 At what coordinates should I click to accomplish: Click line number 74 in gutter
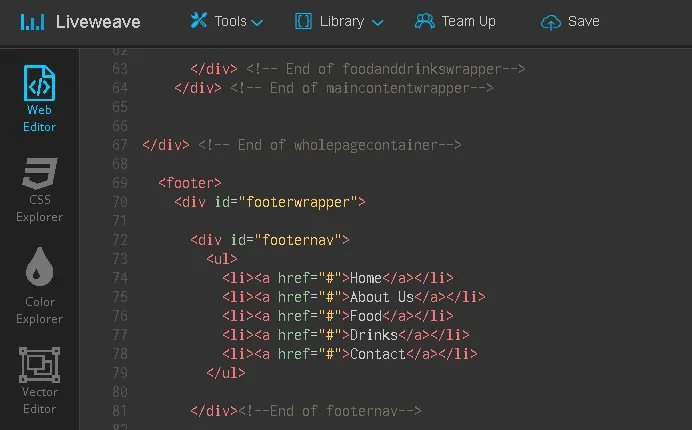(120, 278)
